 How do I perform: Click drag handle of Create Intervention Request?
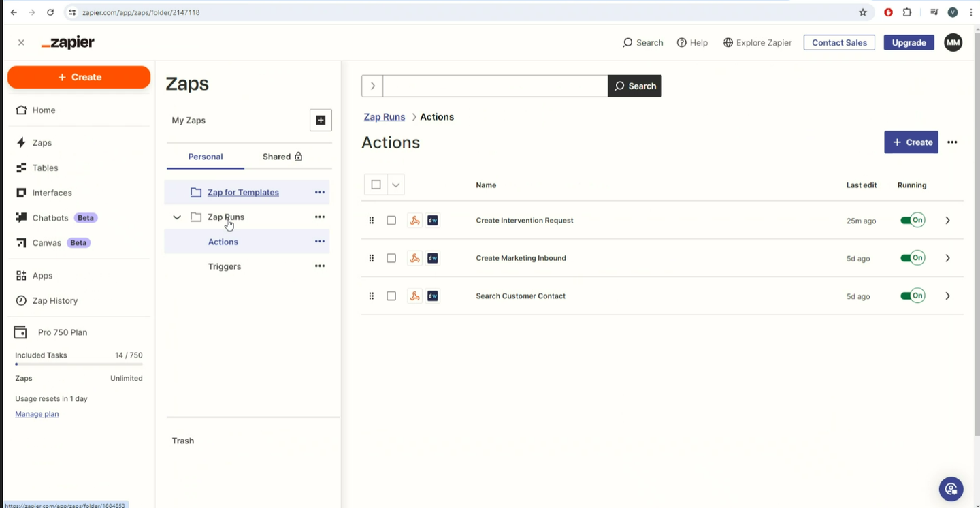coord(371,220)
